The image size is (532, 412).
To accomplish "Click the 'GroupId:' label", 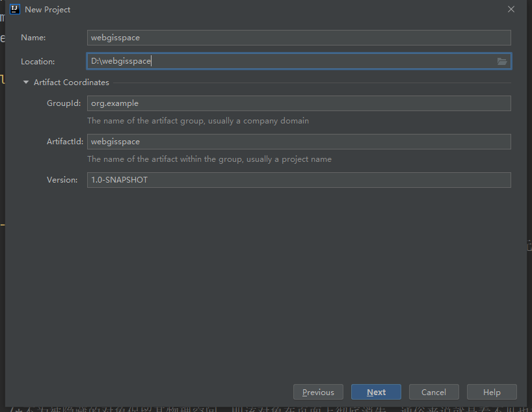I will point(64,103).
